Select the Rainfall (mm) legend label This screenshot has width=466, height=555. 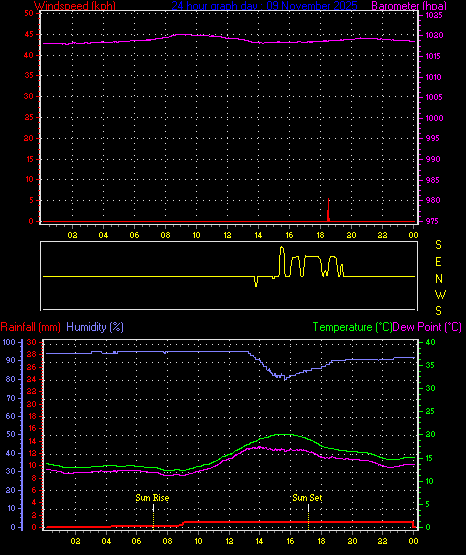point(30,327)
